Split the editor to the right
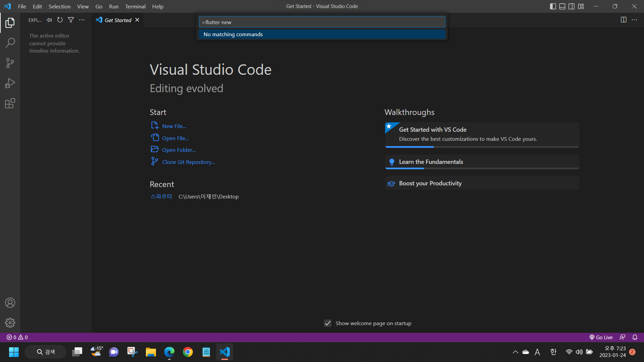Screen dimensions: 644x362 [624, 20]
